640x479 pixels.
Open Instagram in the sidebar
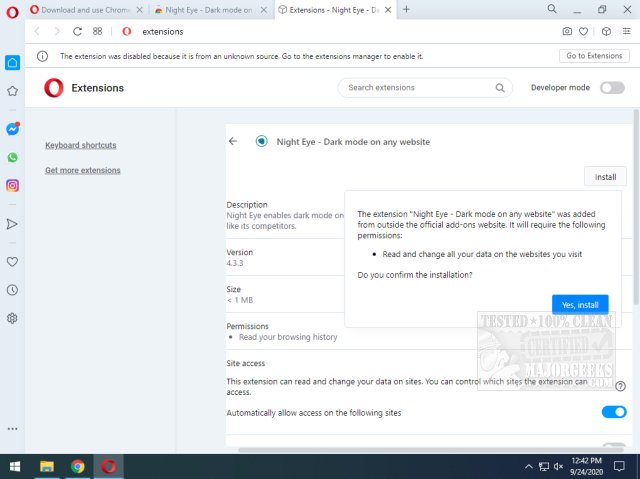pos(12,186)
